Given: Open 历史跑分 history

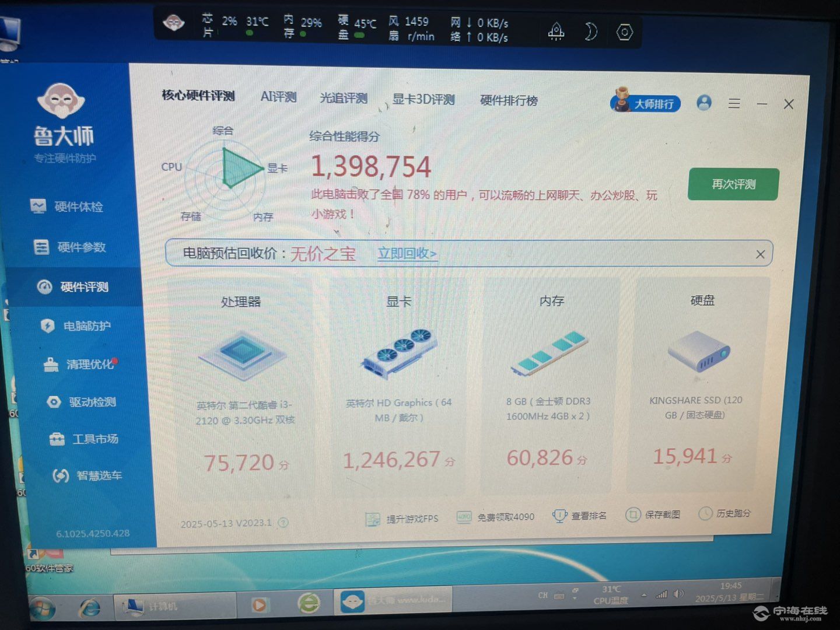Looking at the screenshot, I should click(x=724, y=513).
